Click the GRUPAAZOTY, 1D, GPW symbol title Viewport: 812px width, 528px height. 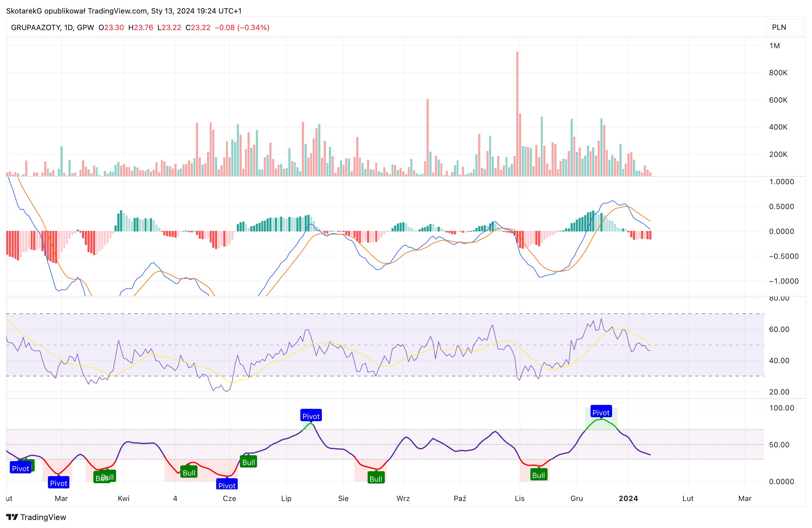coord(53,28)
